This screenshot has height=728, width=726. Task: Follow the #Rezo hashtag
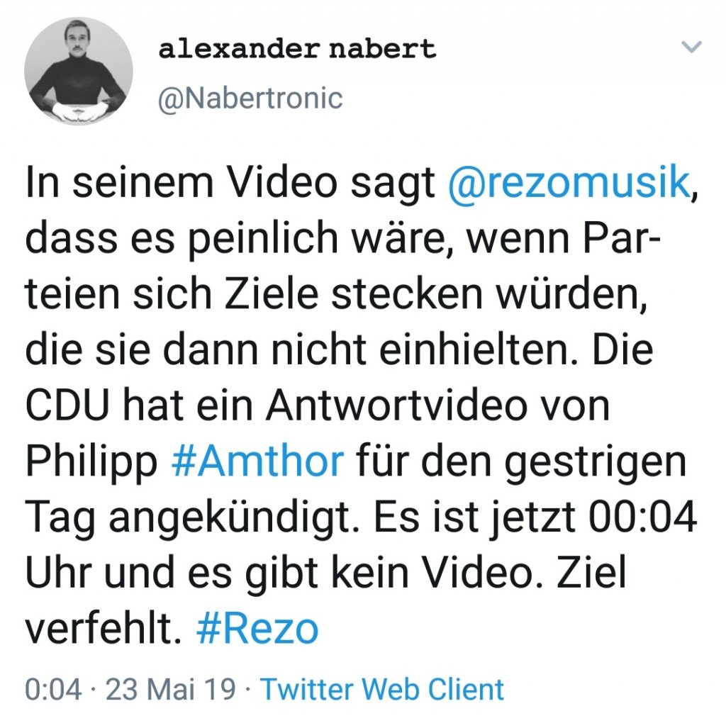click(257, 629)
